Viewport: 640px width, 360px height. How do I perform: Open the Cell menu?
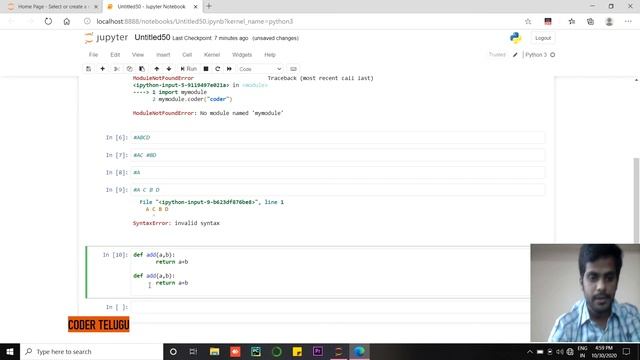(x=187, y=55)
